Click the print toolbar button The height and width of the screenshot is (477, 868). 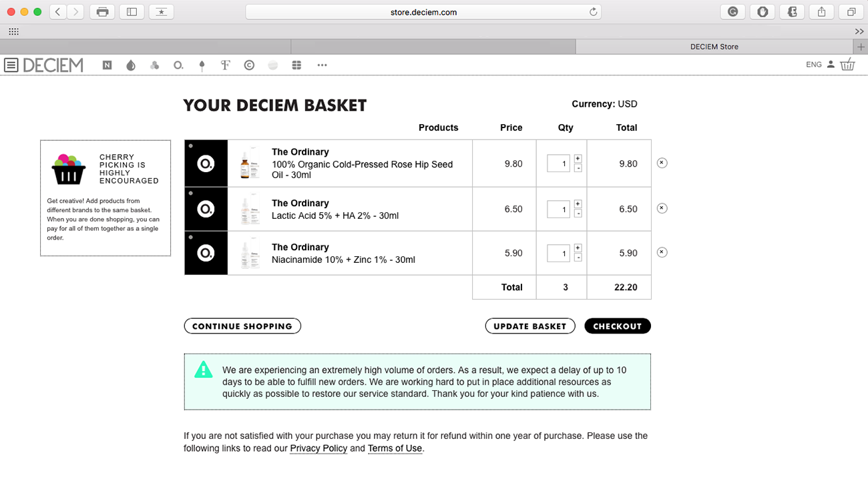coord(102,12)
